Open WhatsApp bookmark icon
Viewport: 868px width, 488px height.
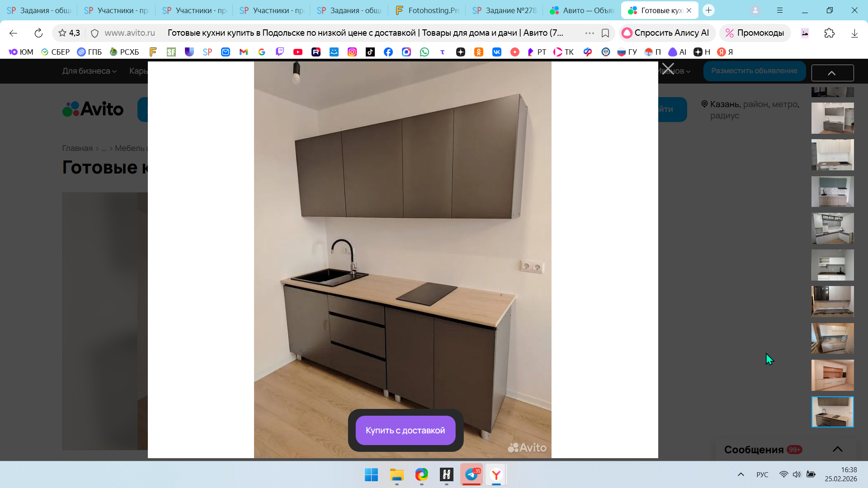coord(424,52)
